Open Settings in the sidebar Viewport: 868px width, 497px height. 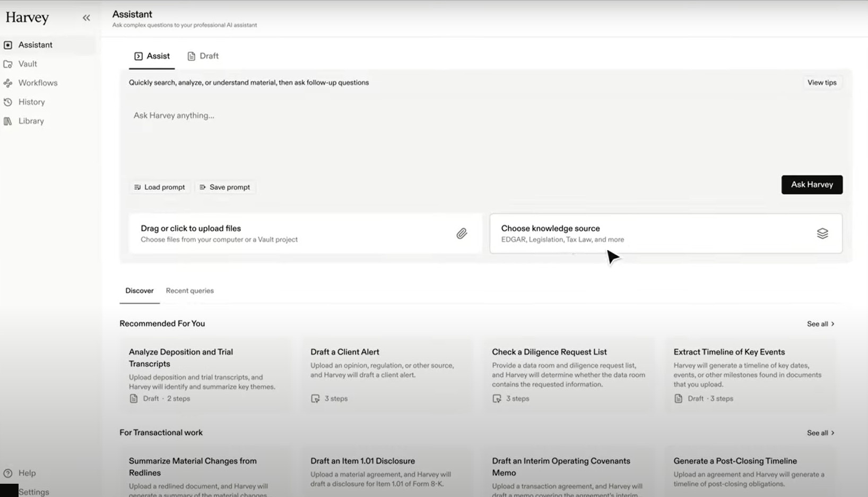point(33,492)
